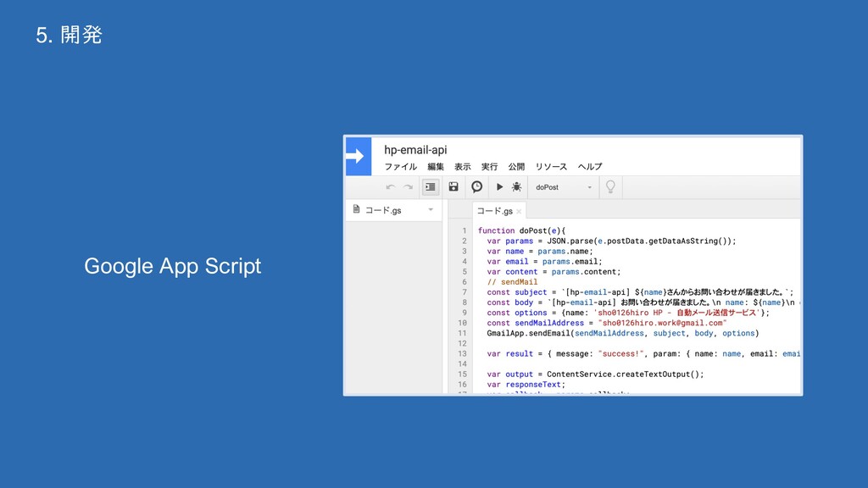This screenshot has height=488, width=868.
Task: Save the script with the floppy disk icon
Action: pyautogui.click(x=453, y=187)
